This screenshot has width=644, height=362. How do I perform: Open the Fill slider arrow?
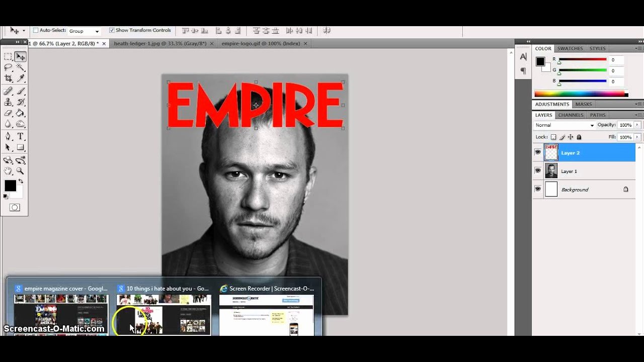click(x=637, y=137)
